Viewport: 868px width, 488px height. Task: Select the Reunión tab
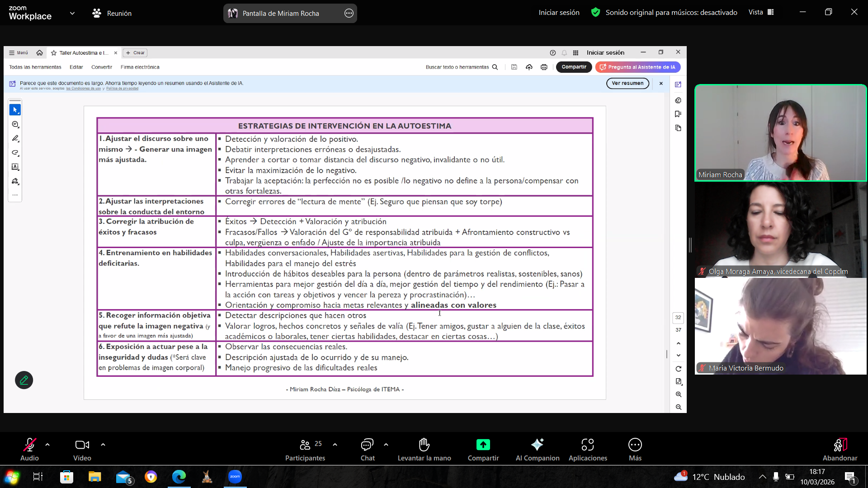coord(112,14)
